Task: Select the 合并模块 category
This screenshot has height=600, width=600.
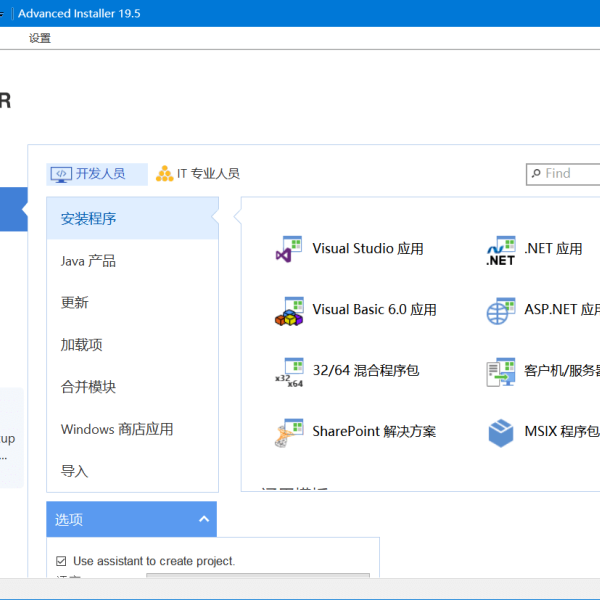Action: click(132, 387)
